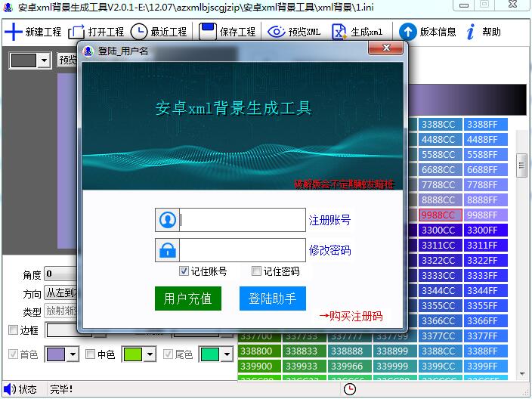Pick the 尾色 teal swatch
Screen dimensions: 532x399
[x=210, y=354]
